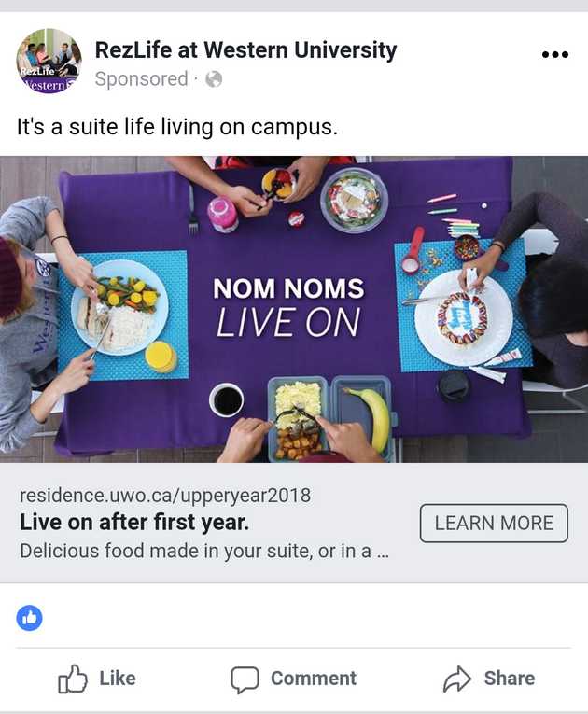
Task: Click the 'Live on after first year.' headline
Action: tap(134, 522)
